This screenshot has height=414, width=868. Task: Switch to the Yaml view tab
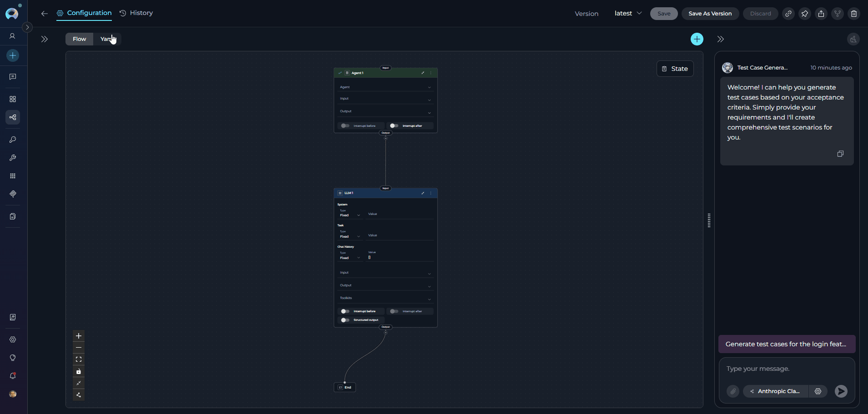pos(107,39)
